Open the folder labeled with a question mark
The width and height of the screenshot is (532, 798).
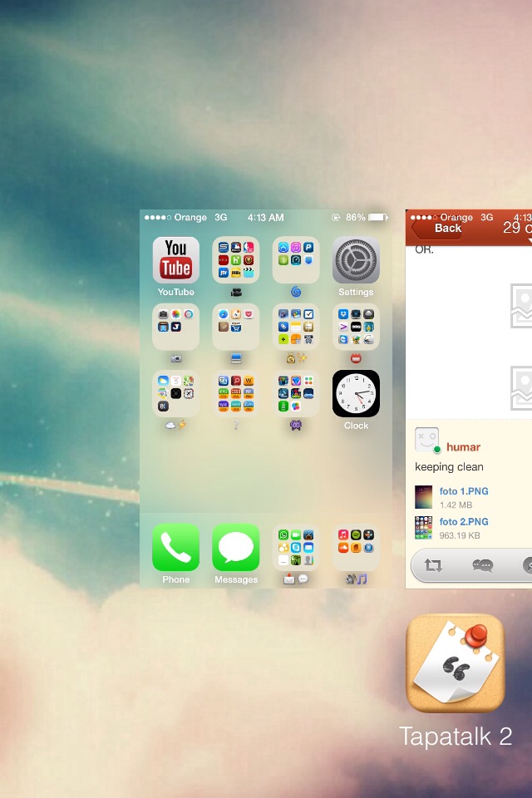coord(236,393)
